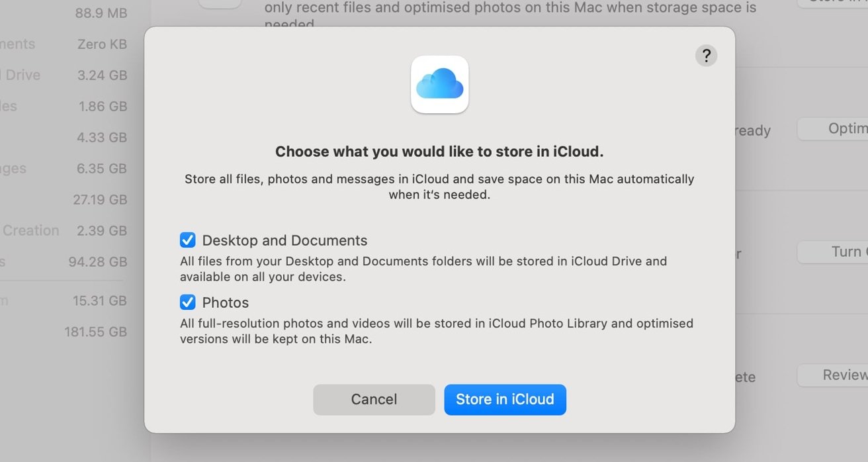Image resolution: width=868 pixels, height=462 pixels.
Task: Cancel the iCloud storage dialog
Action: coord(374,400)
